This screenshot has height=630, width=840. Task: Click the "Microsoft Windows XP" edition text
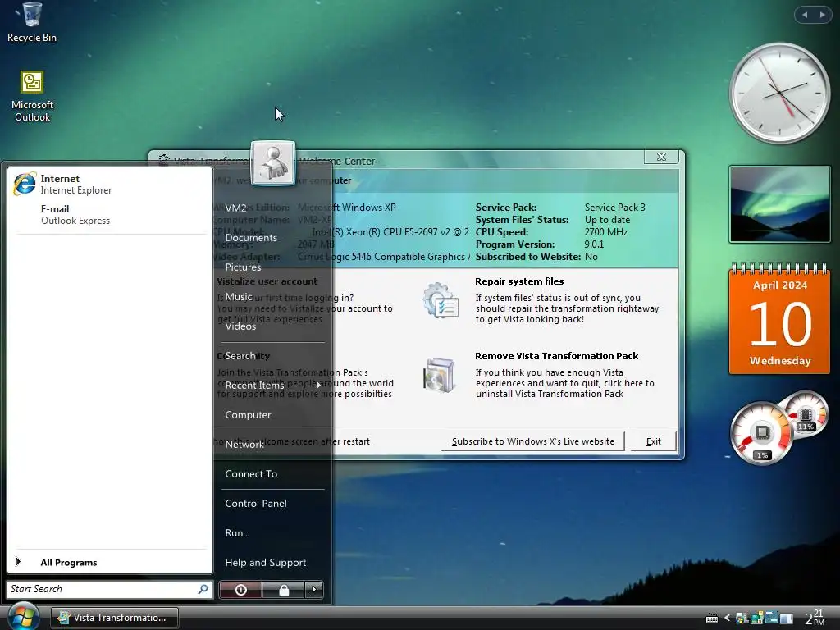pos(347,208)
